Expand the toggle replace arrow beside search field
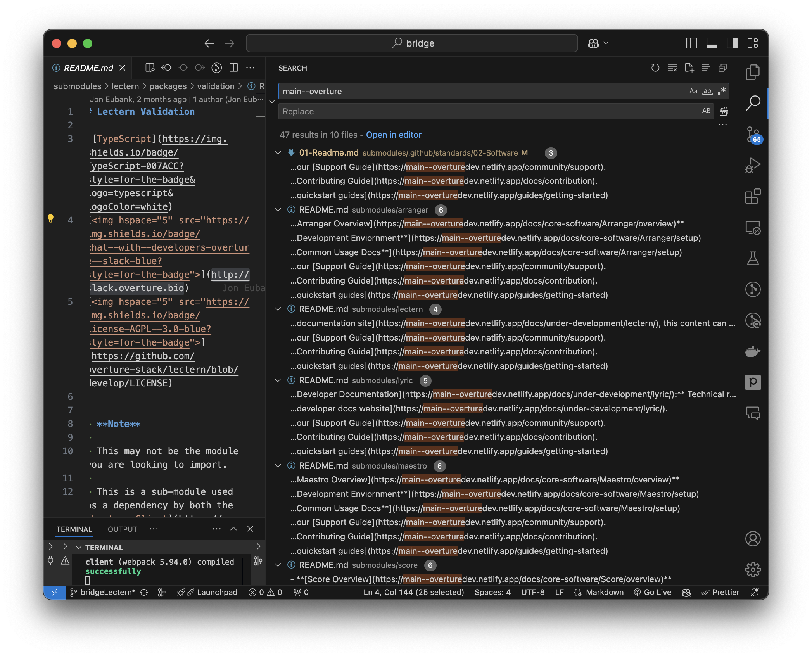The height and width of the screenshot is (657, 812). point(273,101)
